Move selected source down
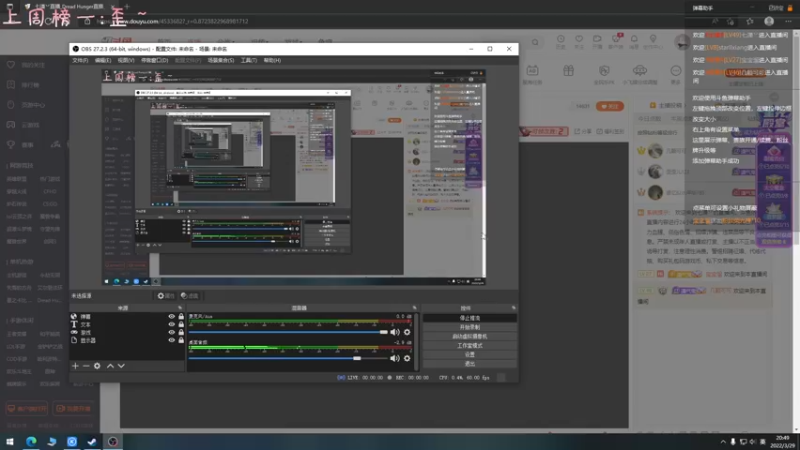The image size is (800, 450). coord(121,366)
